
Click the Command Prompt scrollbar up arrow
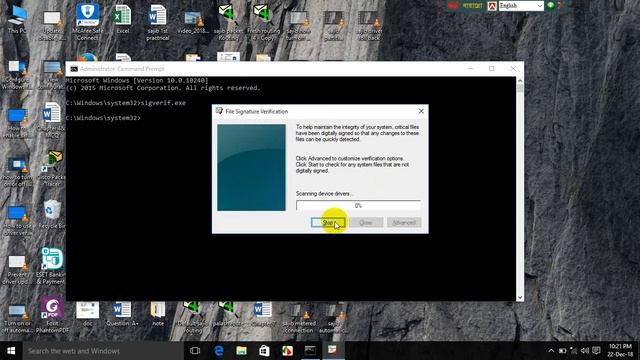point(520,80)
